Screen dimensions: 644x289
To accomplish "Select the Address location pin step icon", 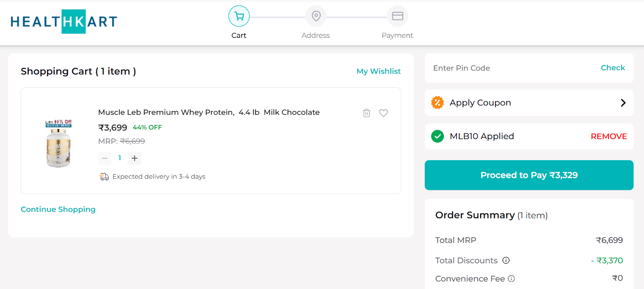I will [316, 16].
